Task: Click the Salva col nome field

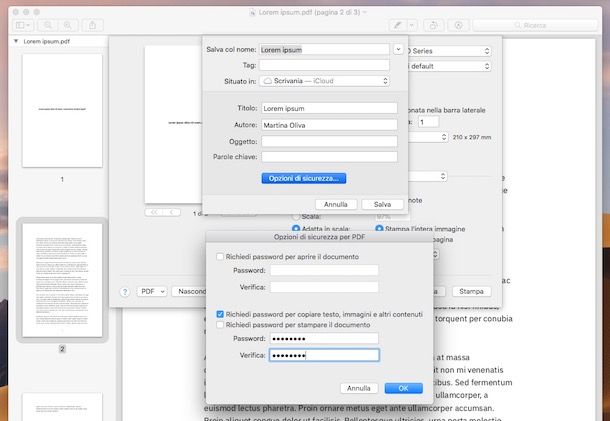Action: 324,49
